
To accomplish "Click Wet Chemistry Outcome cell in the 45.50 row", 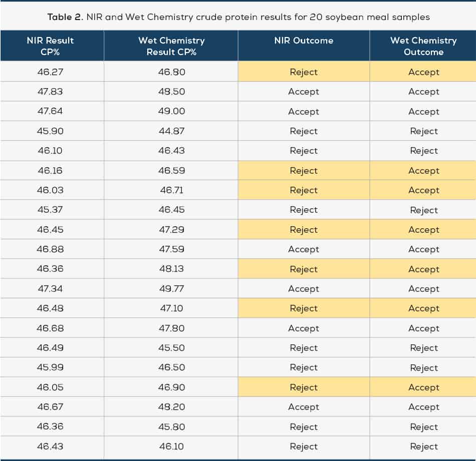I will 423,348.
